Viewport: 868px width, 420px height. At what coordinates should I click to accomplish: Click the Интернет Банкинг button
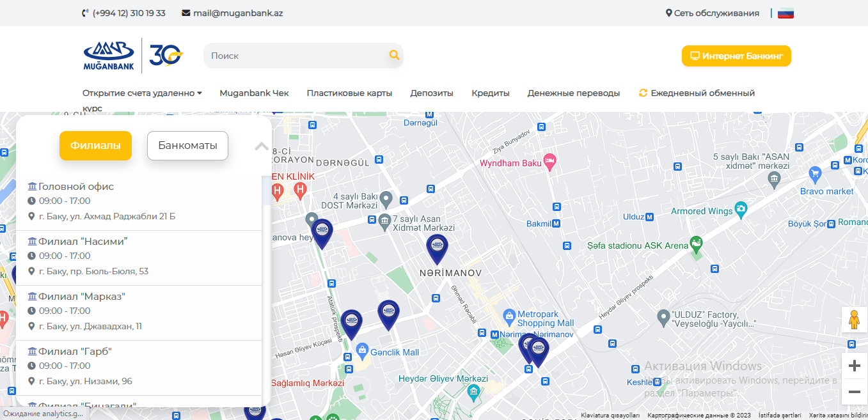pos(736,56)
